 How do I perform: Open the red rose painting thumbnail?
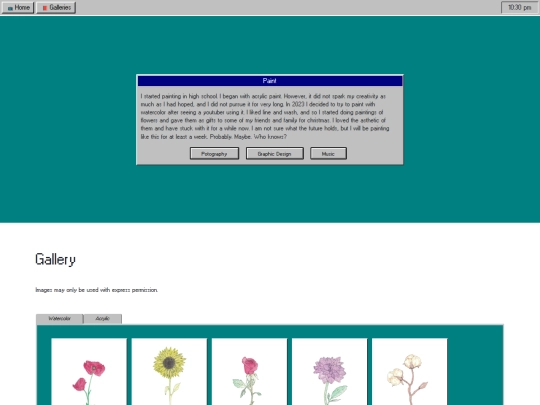(x=249, y=372)
